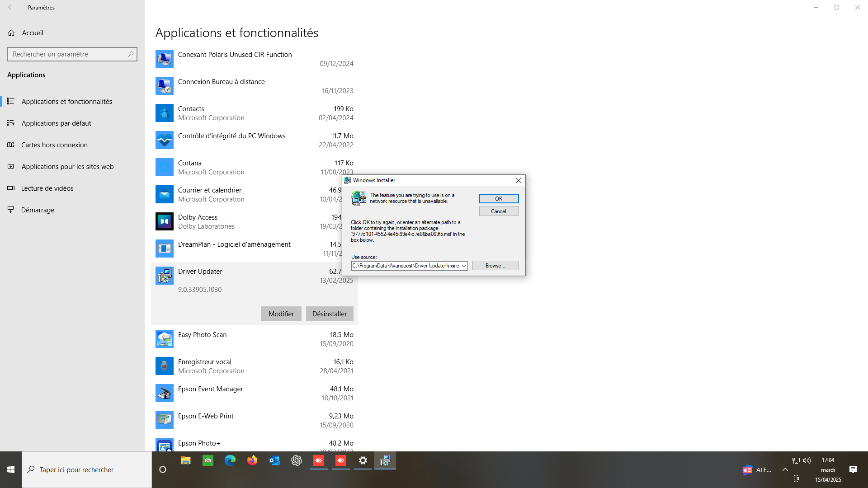Open Firefox from taskbar
The image size is (868, 488).
[x=252, y=460]
